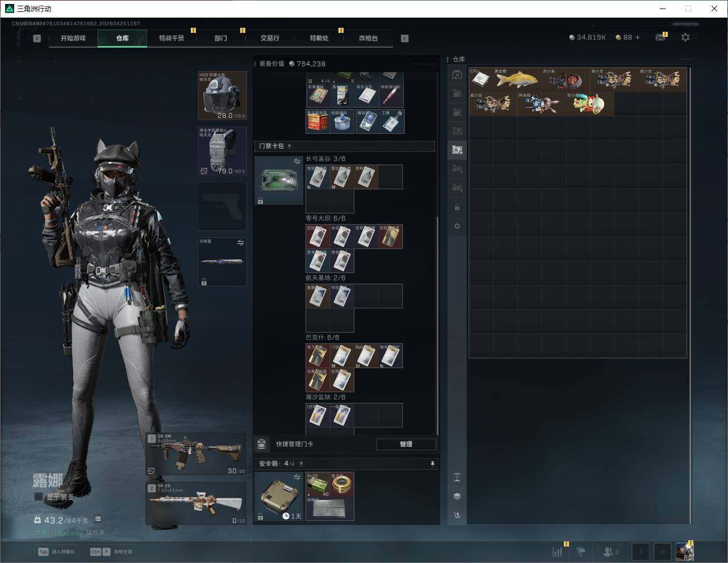Click the recycle bin icon above layers icon
This screenshot has width=728, height=563.
pos(457,477)
